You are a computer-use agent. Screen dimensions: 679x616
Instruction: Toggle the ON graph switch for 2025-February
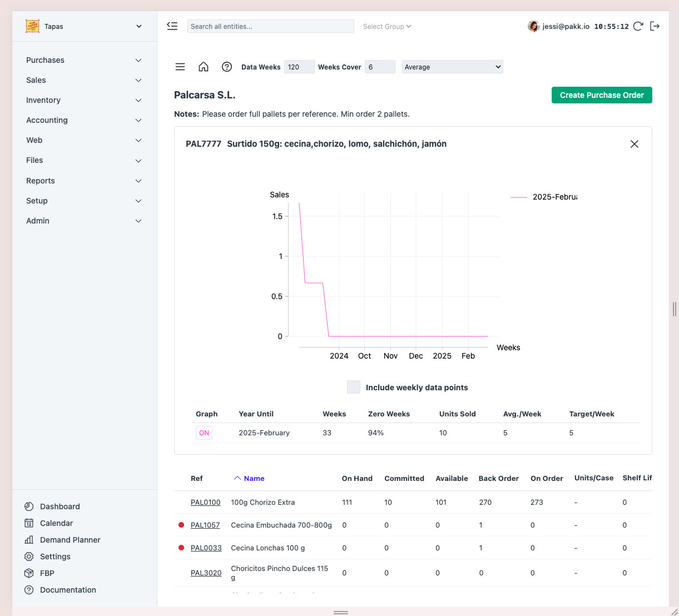[x=204, y=433]
